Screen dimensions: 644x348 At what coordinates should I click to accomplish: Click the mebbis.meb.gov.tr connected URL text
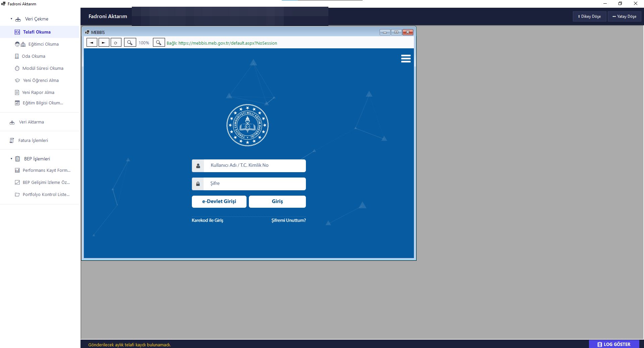coord(222,43)
